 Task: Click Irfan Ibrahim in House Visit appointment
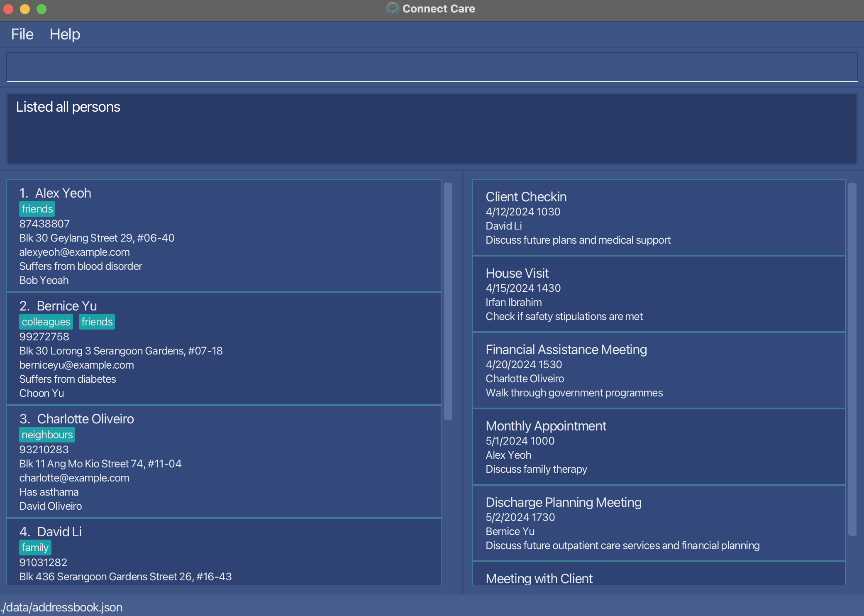(514, 303)
